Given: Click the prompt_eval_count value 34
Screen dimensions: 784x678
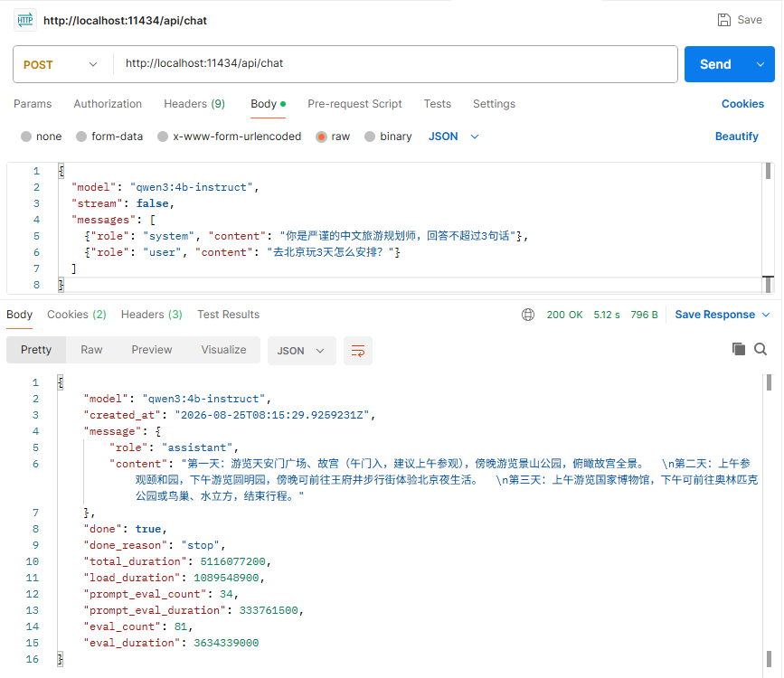Looking at the screenshot, I should coord(226,594).
